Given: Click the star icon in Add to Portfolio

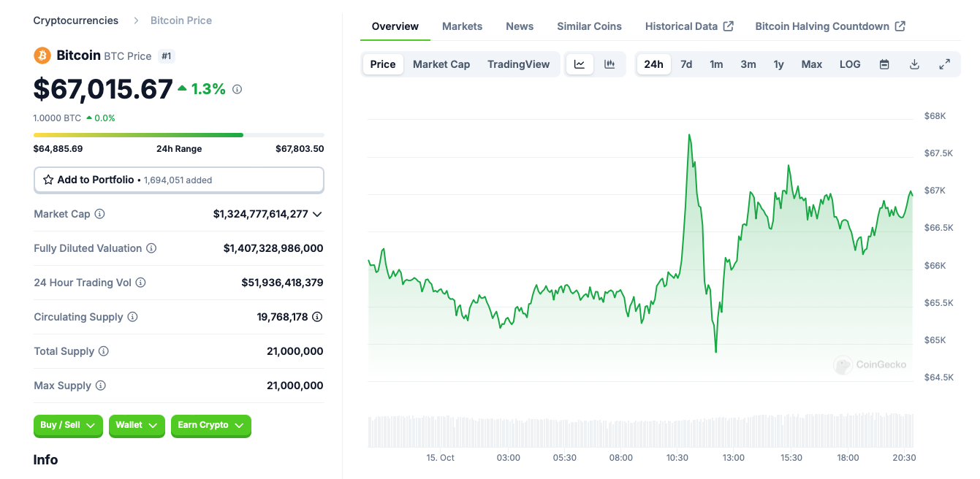Looking at the screenshot, I should point(48,180).
